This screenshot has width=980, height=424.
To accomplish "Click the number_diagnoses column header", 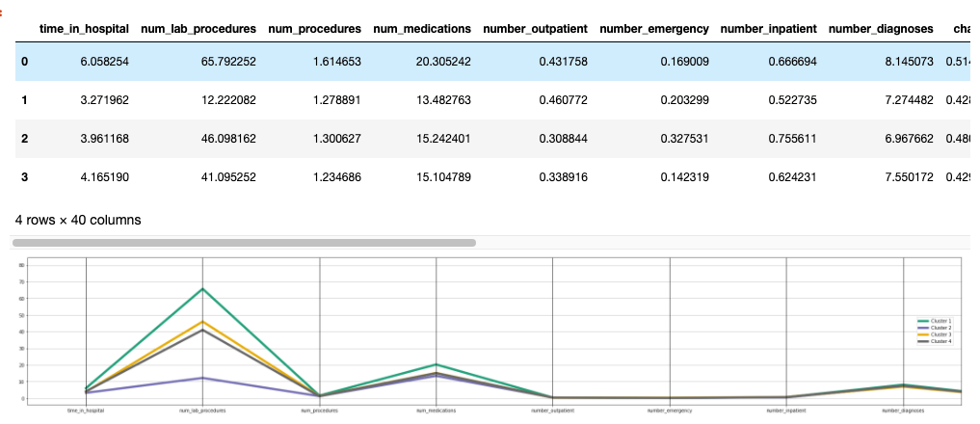I will click(x=881, y=29).
